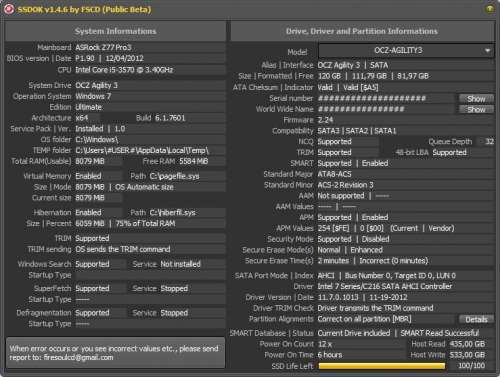Click the Compatibility SATA3 | SATA2 | SATA1 value
500x377 pixels.
(x=357, y=131)
